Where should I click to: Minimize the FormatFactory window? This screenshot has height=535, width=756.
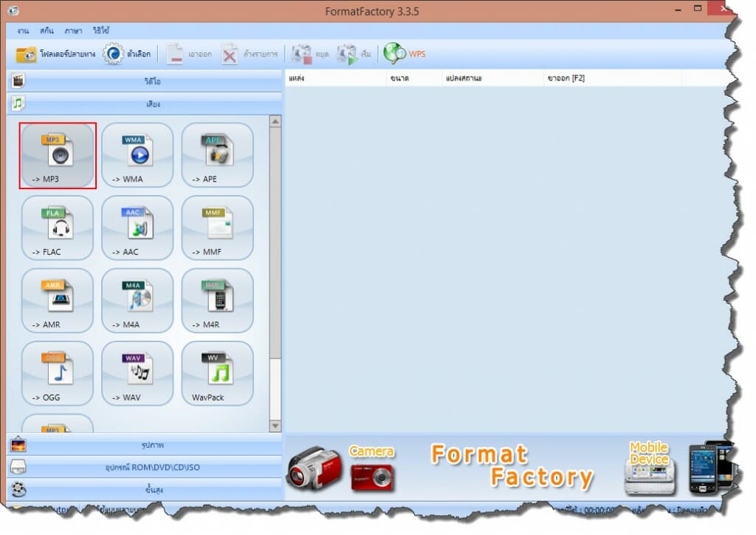(x=678, y=10)
